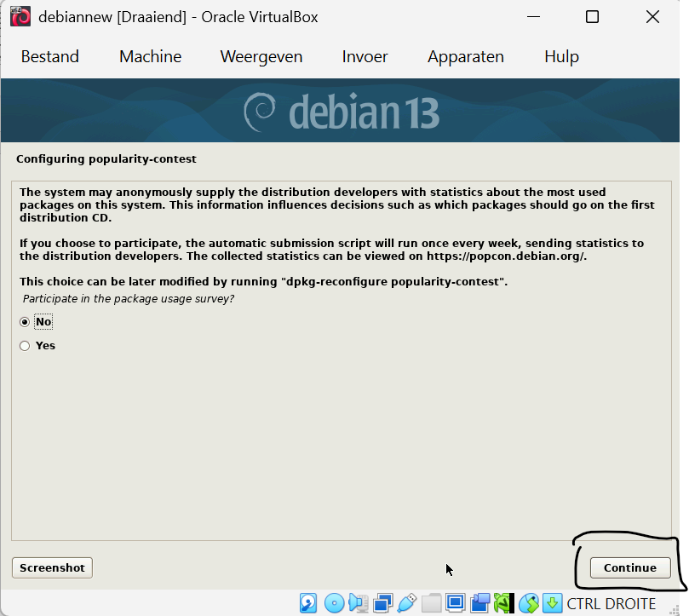Click the shared folders status icon
This screenshot has width=689, height=616.
pyautogui.click(x=431, y=603)
